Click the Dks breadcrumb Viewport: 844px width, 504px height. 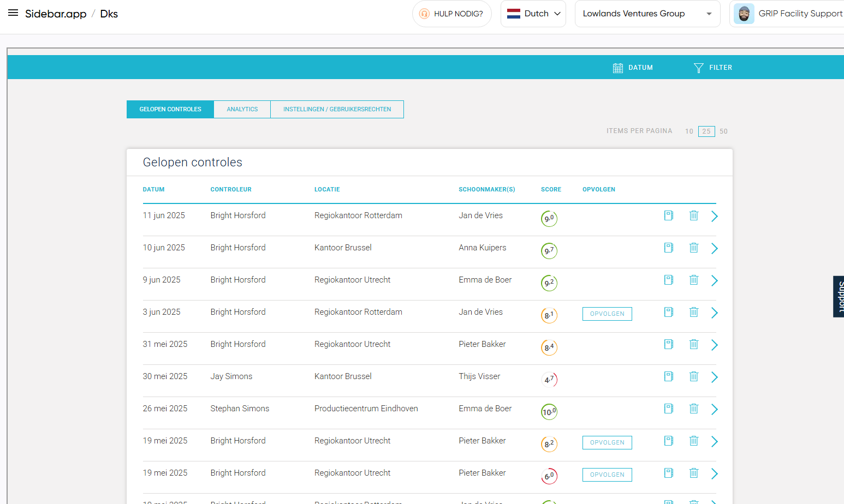[109, 14]
